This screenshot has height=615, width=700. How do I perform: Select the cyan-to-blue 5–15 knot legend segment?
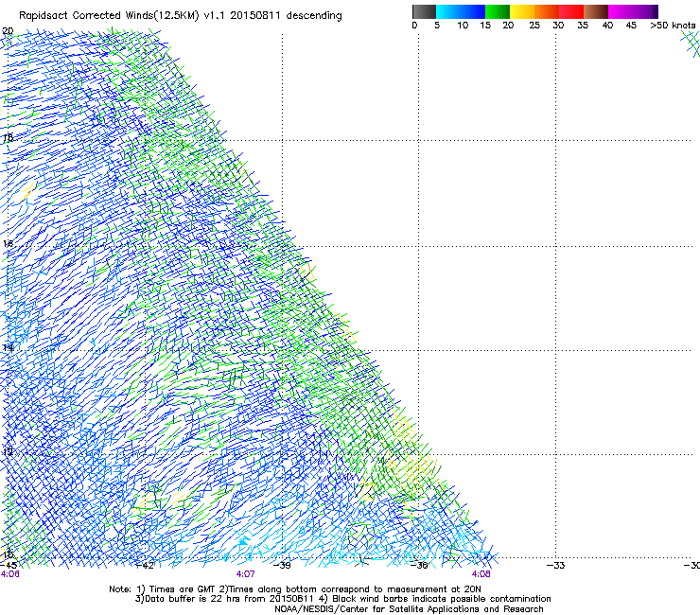pyautogui.click(x=461, y=11)
